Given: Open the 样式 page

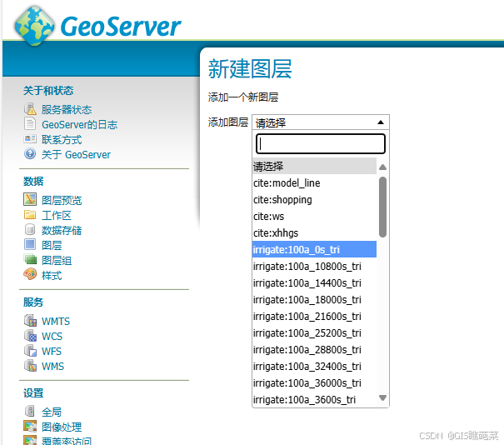Looking at the screenshot, I should 52,276.
